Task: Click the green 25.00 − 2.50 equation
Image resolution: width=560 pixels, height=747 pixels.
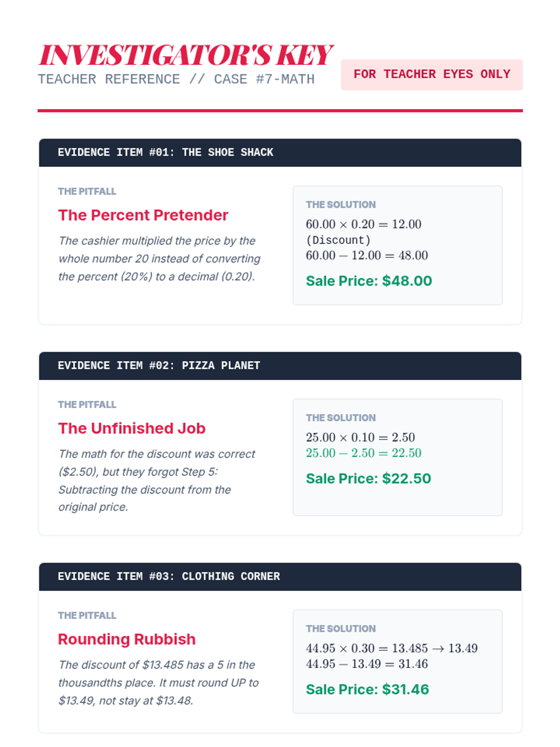Action: pos(364,453)
